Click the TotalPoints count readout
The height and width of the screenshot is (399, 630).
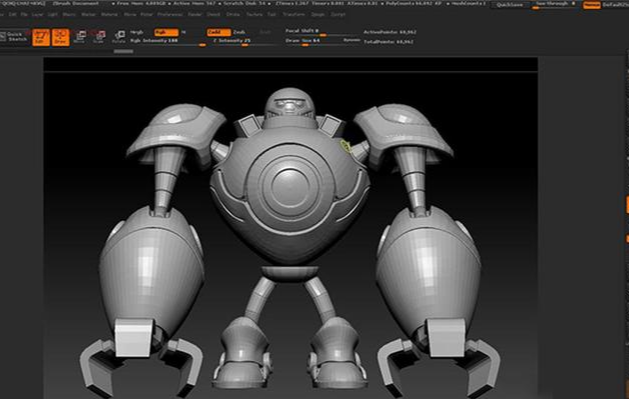(389, 41)
